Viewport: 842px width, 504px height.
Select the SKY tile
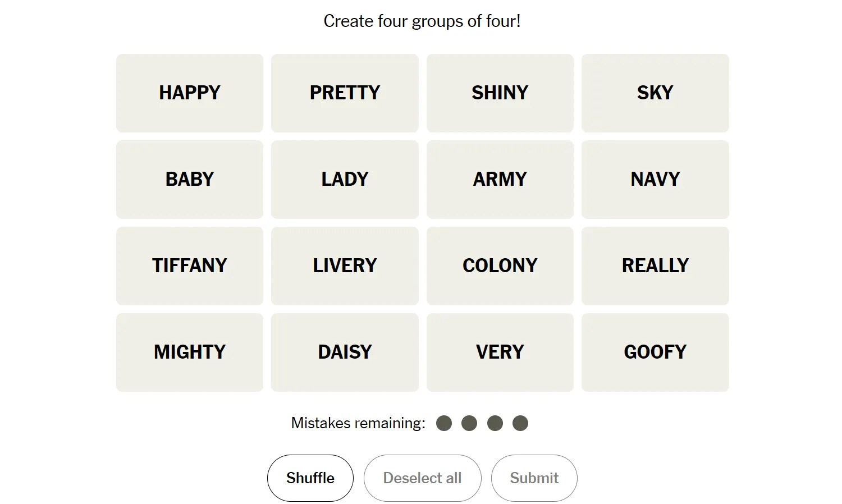point(655,93)
